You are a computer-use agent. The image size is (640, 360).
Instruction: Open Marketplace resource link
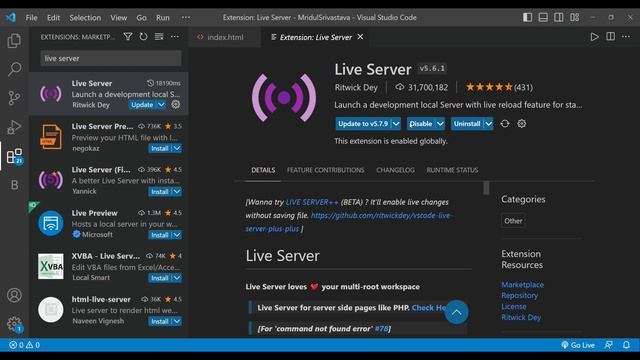(522, 284)
